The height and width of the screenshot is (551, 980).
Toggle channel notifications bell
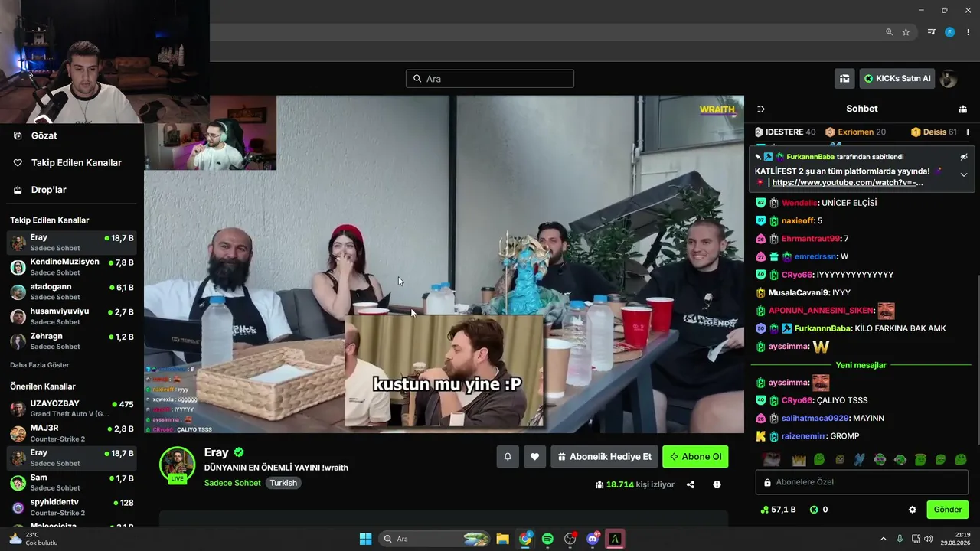coord(507,457)
